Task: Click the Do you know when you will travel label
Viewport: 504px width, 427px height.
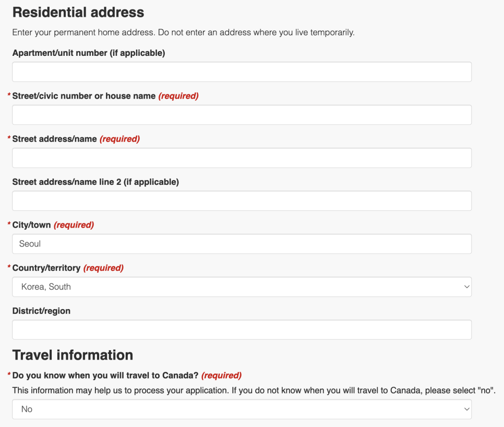Action: (x=127, y=375)
